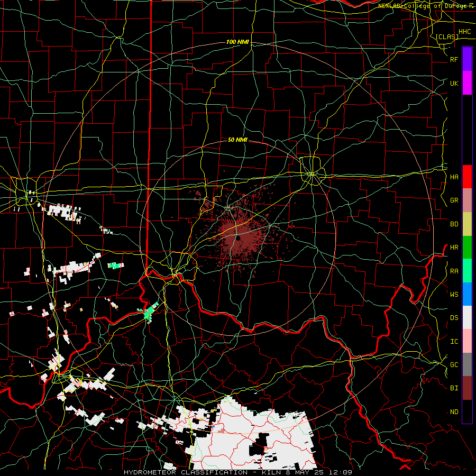
Task: Select the BI dark-red legend swatch
Action: (x=467, y=388)
